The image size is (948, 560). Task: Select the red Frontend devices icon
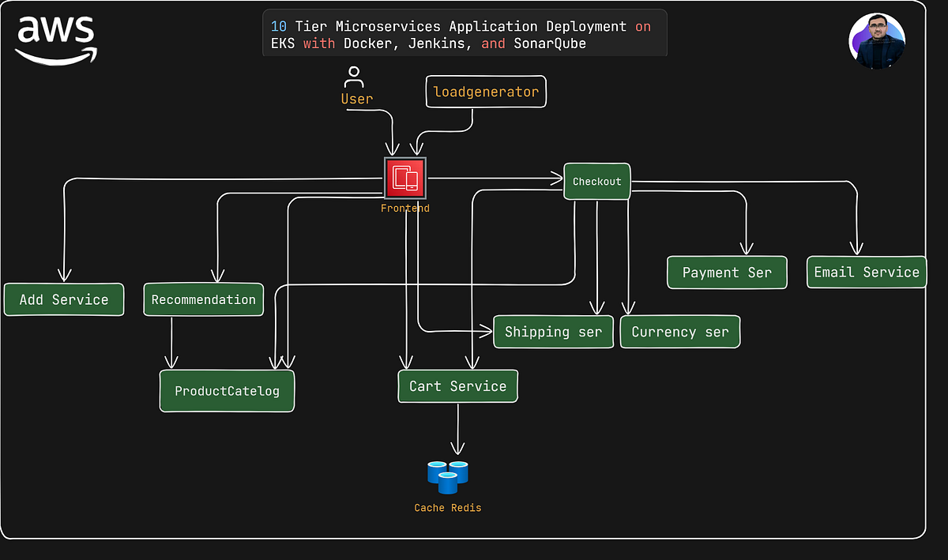click(x=404, y=179)
